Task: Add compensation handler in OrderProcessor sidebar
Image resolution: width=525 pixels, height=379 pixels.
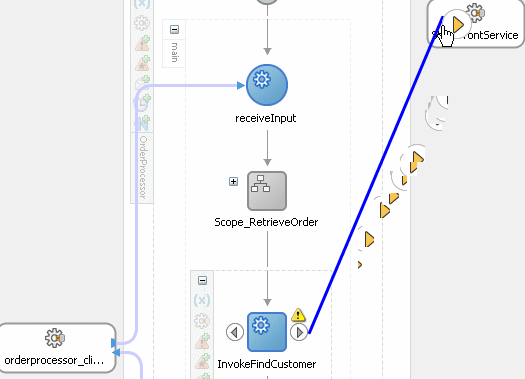Action: click(142, 123)
